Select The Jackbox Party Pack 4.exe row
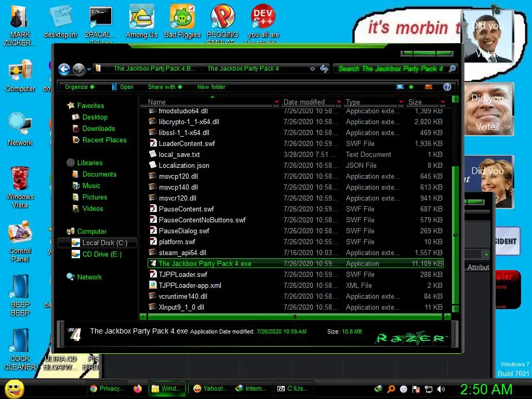Viewport: 532px width, 399px height. pyautogui.click(x=296, y=263)
